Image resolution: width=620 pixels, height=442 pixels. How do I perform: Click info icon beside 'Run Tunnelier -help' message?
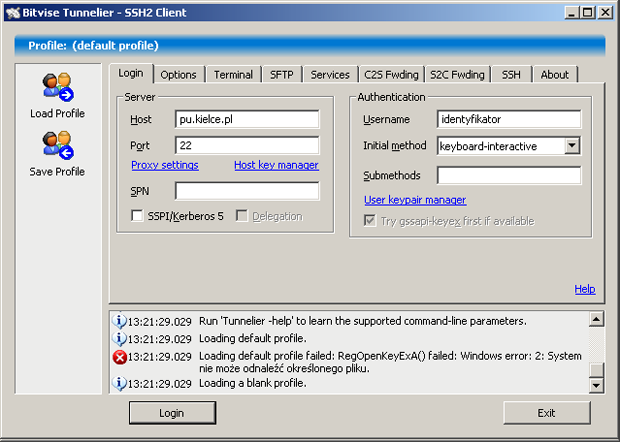120,321
